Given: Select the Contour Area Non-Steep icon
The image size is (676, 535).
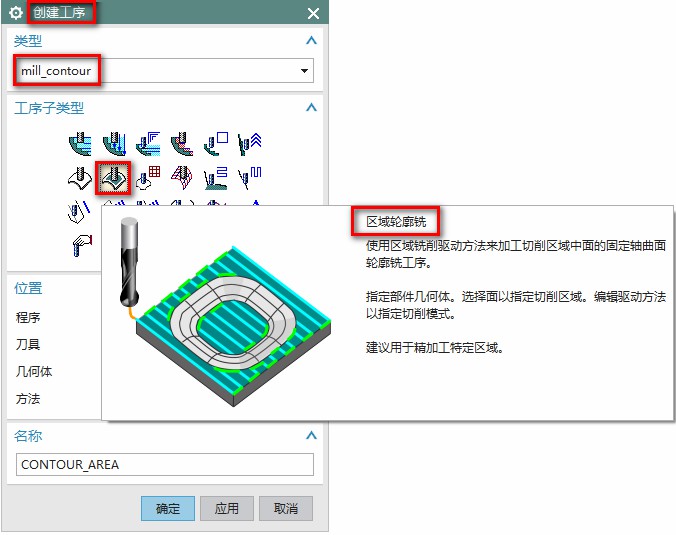Looking at the screenshot, I should click(x=216, y=178).
